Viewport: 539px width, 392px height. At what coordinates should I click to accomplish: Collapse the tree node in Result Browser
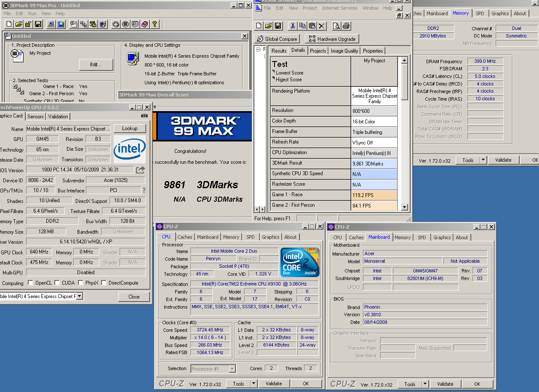tap(258, 49)
